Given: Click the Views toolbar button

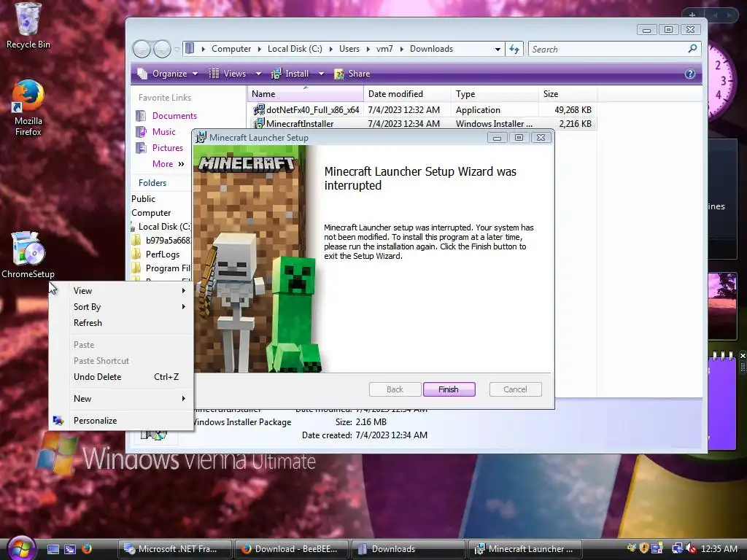Looking at the screenshot, I should 228,74.
